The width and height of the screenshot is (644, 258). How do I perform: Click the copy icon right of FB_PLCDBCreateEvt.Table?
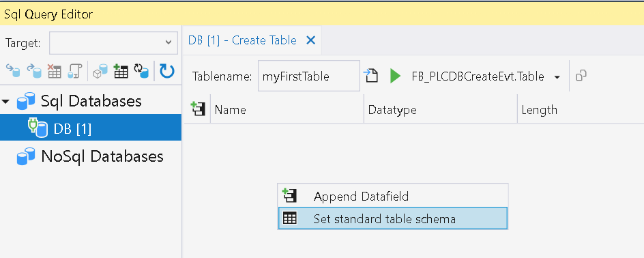(581, 76)
